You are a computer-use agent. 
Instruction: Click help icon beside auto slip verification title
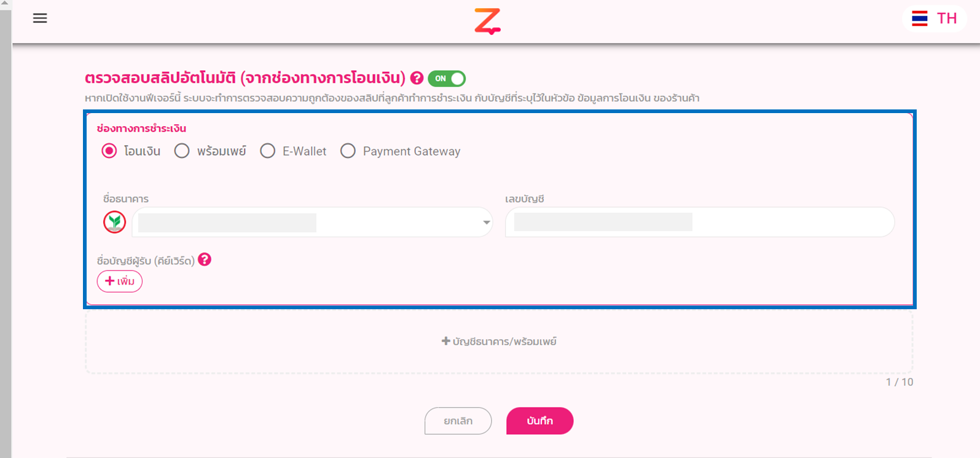pos(417,78)
